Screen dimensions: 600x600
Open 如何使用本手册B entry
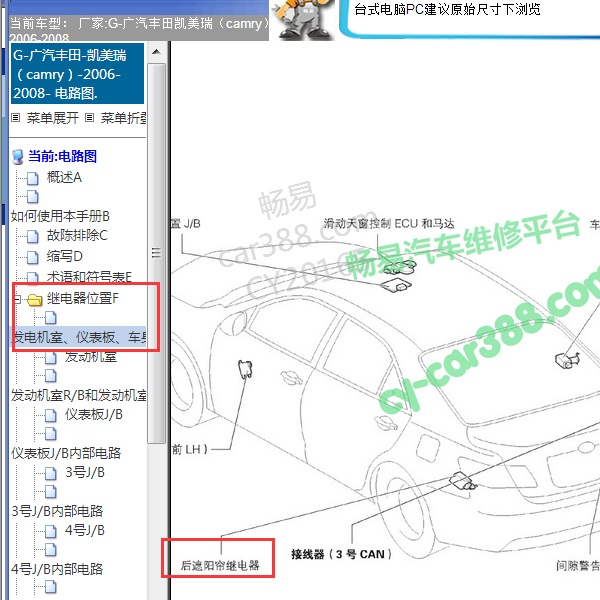pyautogui.click(x=60, y=216)
